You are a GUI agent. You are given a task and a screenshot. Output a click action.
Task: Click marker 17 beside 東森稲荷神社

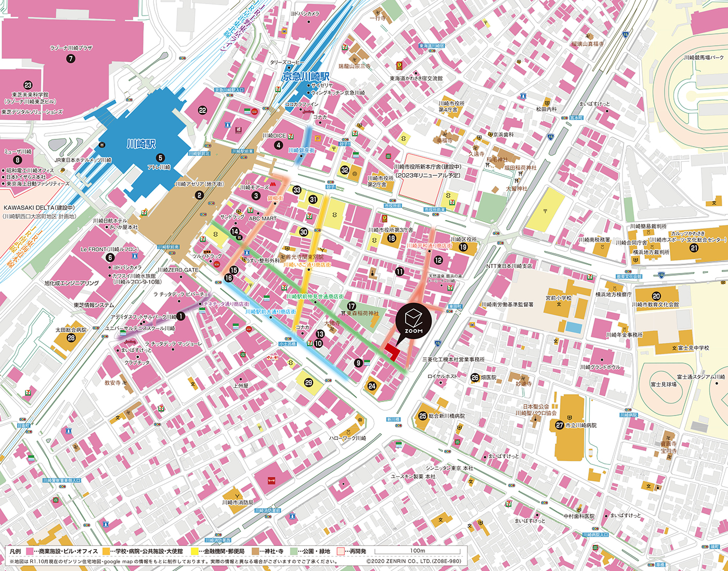(352, 306)
